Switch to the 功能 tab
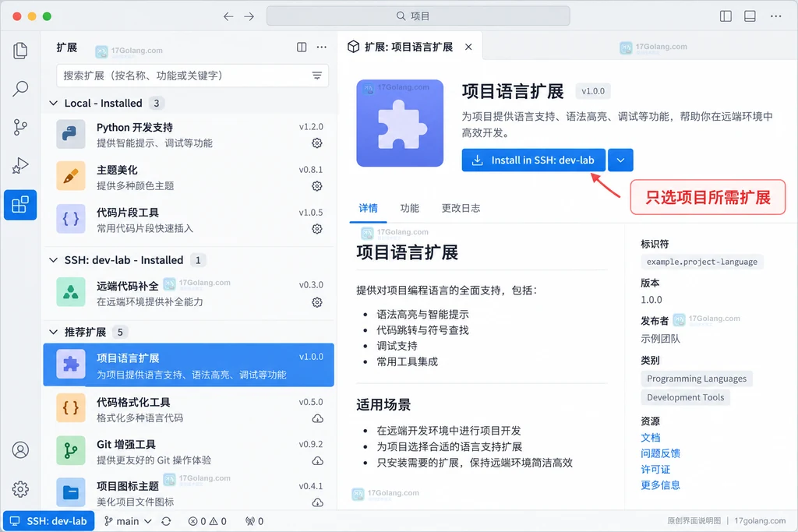The width and height of the screenshot is (798, 532). tap(410, 208)
